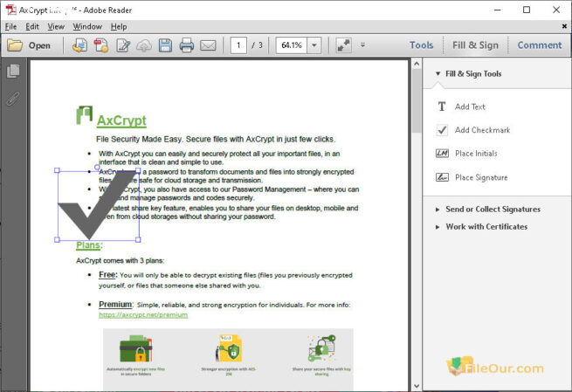Click the Adobe Reader title bar icon

11,10
